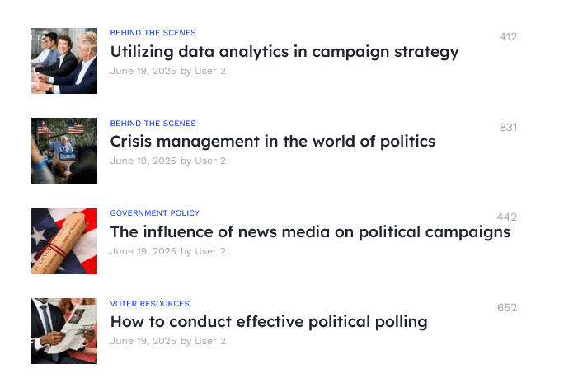This screenshot has height=392, width=564.
Task: Click the 412 view count
Action: click(508, 37)
